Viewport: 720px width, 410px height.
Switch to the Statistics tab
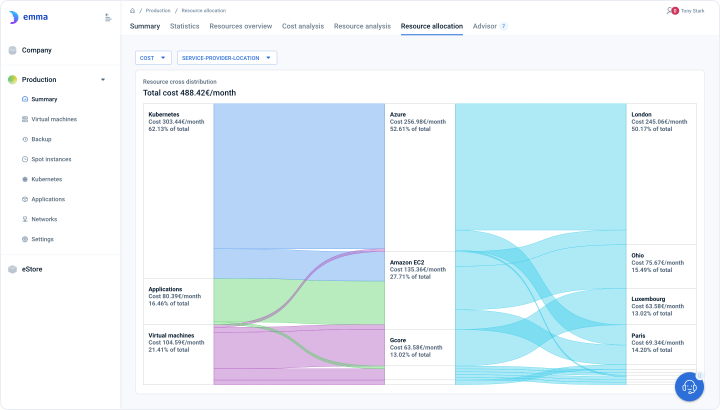click(x=185, y=26)
